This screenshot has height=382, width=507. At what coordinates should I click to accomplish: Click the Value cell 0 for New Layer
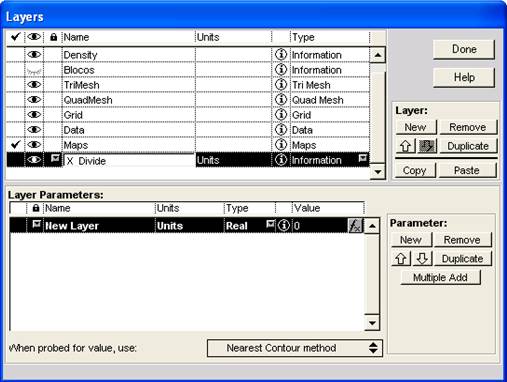pos(320,226)
